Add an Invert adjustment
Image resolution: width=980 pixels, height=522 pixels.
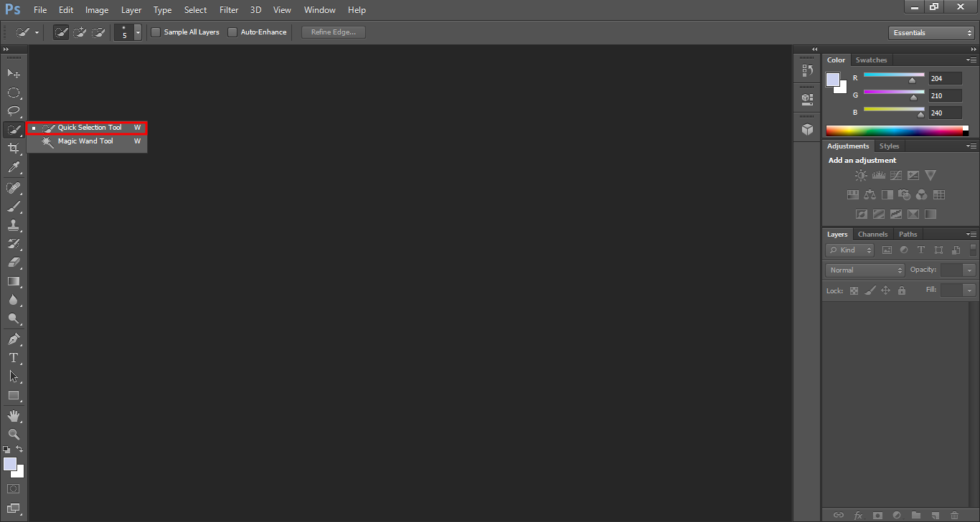[861, 214]
